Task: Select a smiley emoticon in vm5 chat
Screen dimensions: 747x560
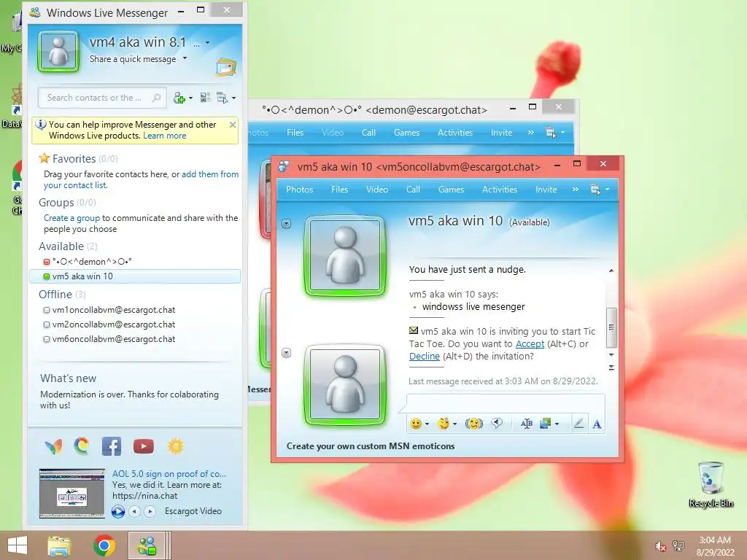Action: click(416, 424)
